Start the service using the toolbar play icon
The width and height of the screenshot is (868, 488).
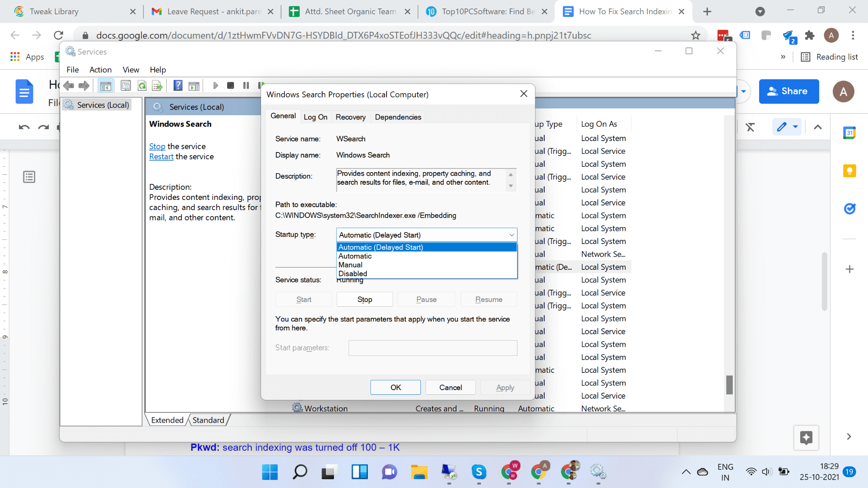[x=216, y=85]
